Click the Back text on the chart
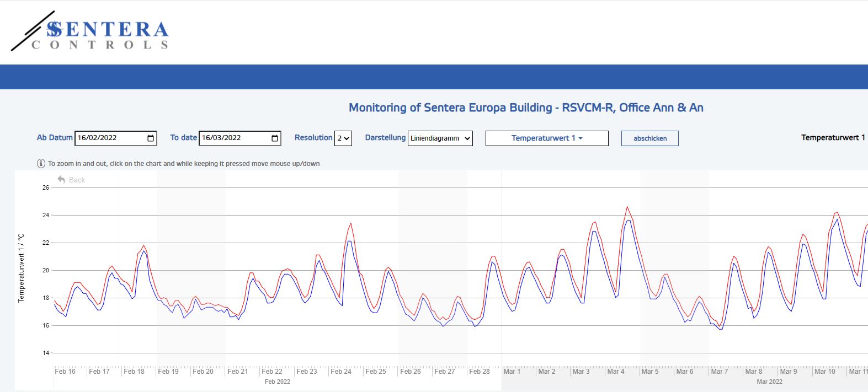This screenshot has width=868, height=392. (x=77, y=180)
